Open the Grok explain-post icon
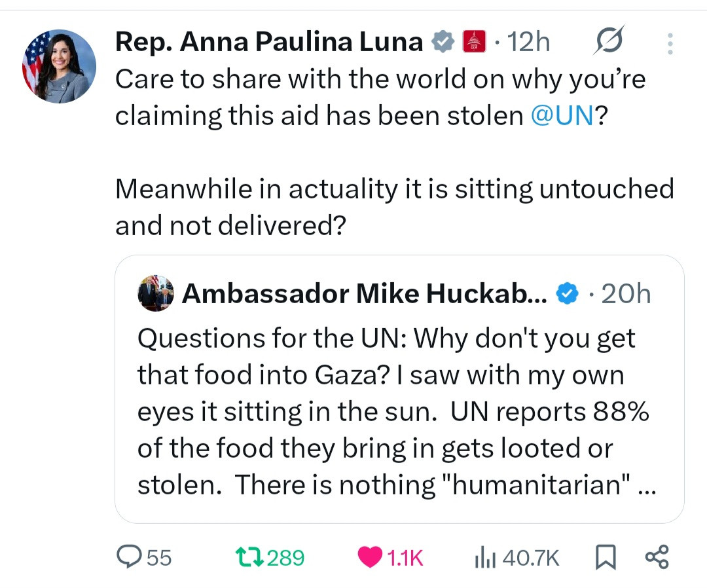Image resolution: width=707 pixels, height=588 pixels. (608, 43)
